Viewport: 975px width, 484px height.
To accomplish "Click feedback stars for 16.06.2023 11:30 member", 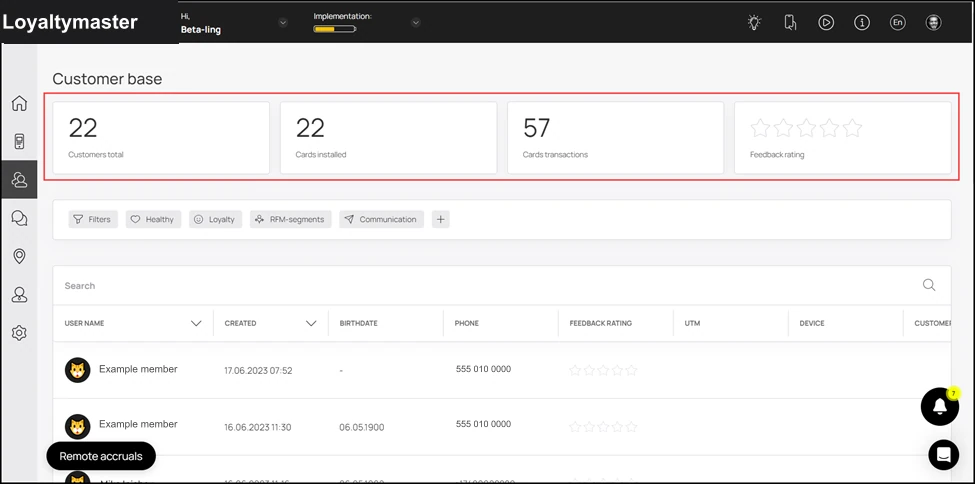I will click(x=603, y=427).
